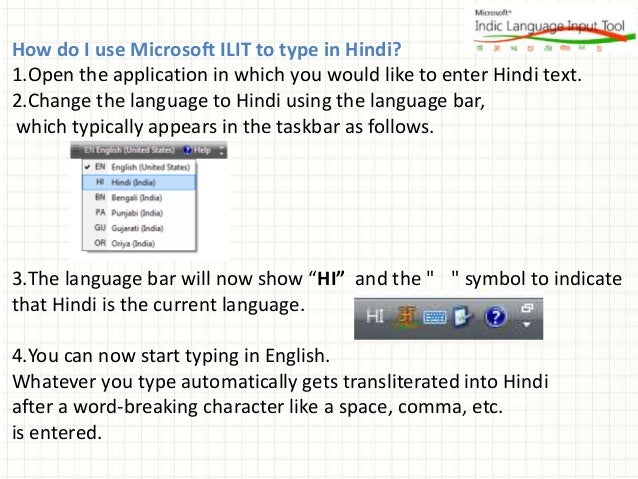
Task: Click the tool menu icon beside keyboard
Action: [x=463, y=317]
